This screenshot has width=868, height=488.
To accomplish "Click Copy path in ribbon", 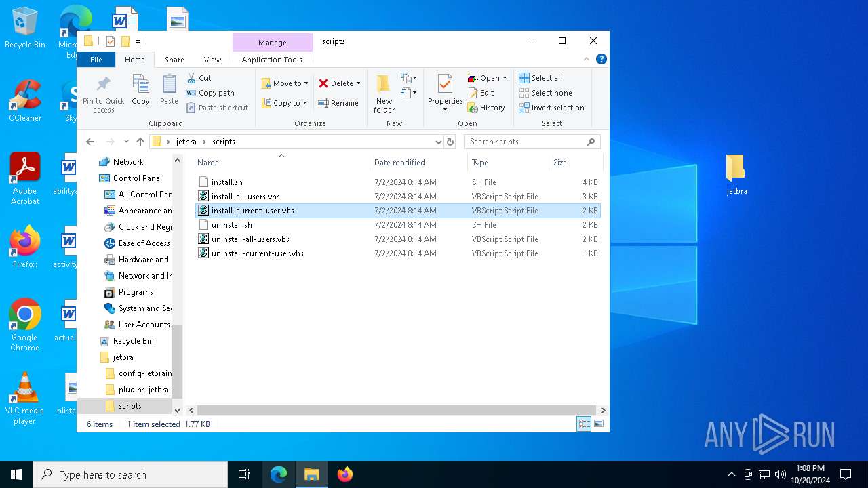I will pyautogui.click(x=210, y=93).
